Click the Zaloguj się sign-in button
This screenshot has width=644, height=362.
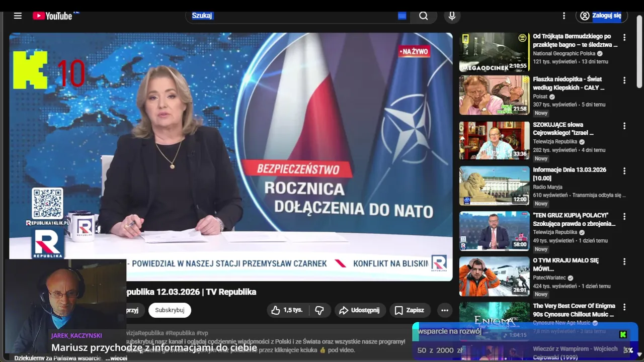[601, 16]
